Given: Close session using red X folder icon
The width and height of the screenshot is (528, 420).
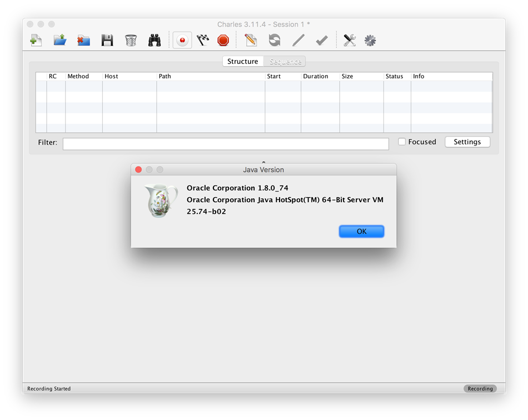Looking at the screenshot, I should click(x=83, y=41).
